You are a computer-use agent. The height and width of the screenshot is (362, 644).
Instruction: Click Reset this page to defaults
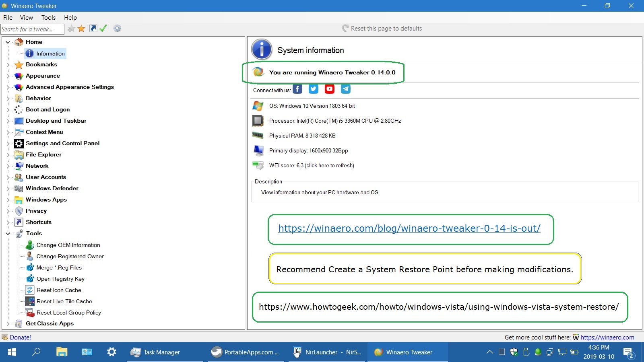(382, 29)
